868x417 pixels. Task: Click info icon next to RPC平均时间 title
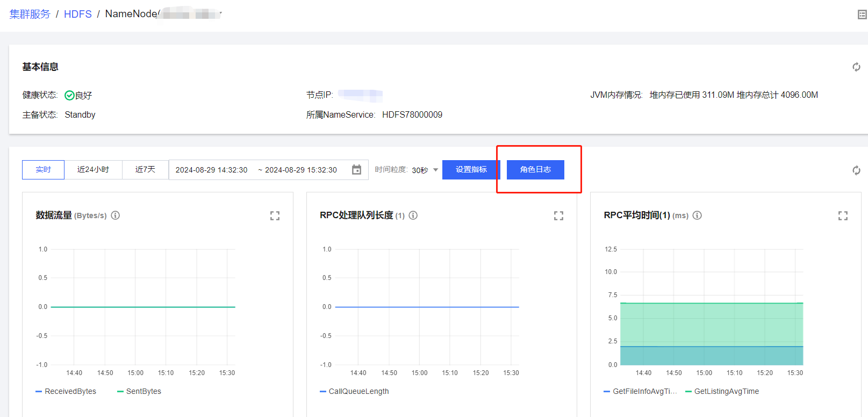pyautogui.click(x=697, y=215)
